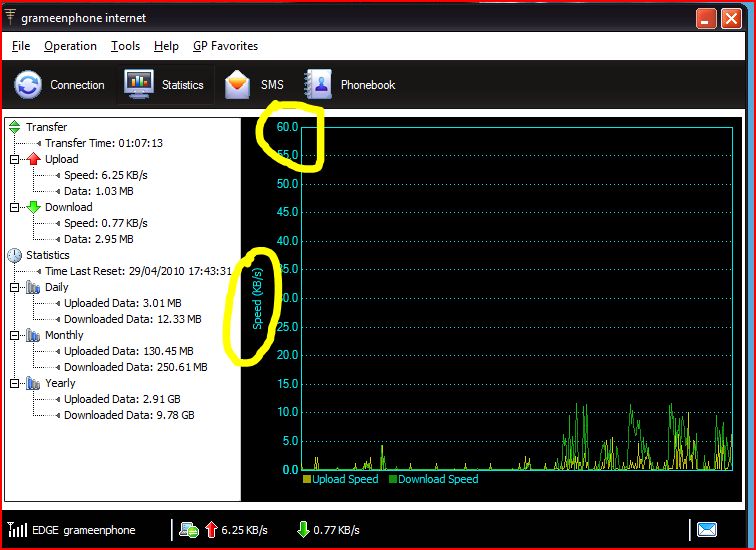Select upload Speed: 6.25 KB/s row
756x550 pixels.
point(106,175)
